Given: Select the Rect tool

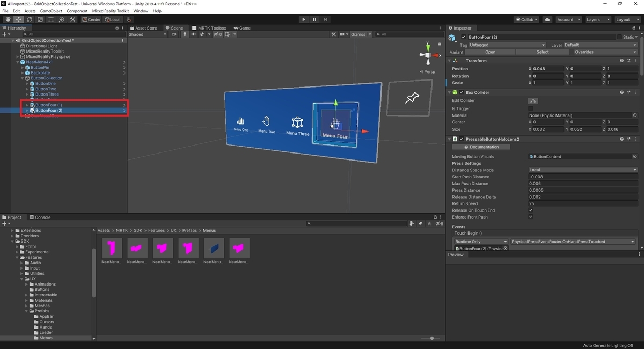Looking at the screenshot, I should [50, 20].
